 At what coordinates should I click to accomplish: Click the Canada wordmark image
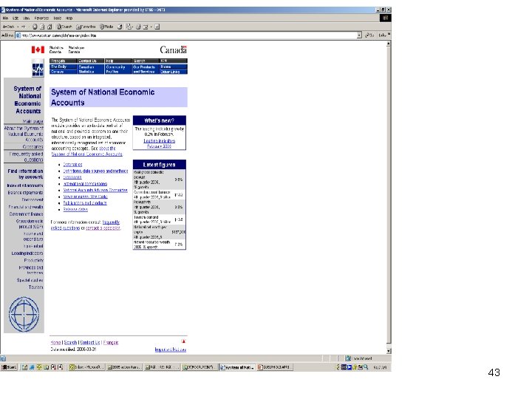174,50
